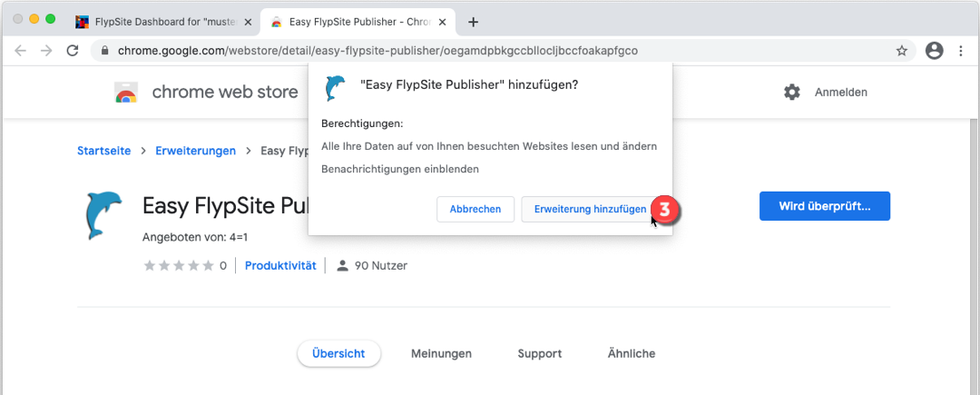The height and width of the screenshot is (395, 980).
Task: Click the lock icon in address bar
Action: tap(104, 51)
